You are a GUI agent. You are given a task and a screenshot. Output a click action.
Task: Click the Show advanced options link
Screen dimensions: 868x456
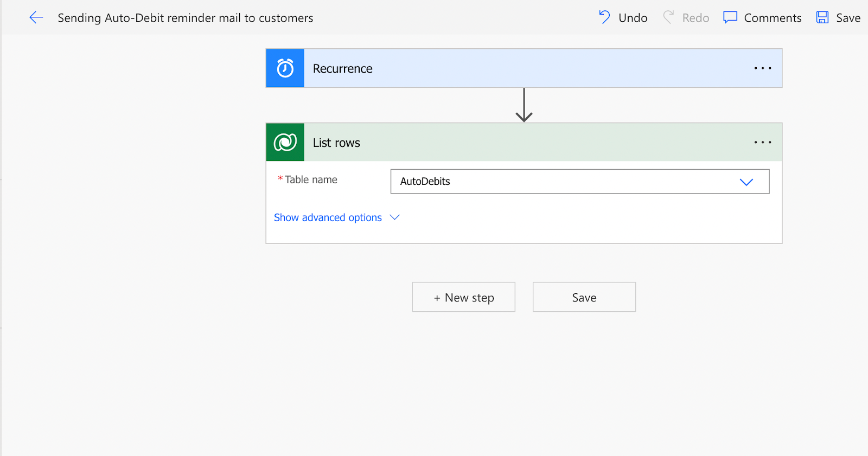click(x=328, y=217)
